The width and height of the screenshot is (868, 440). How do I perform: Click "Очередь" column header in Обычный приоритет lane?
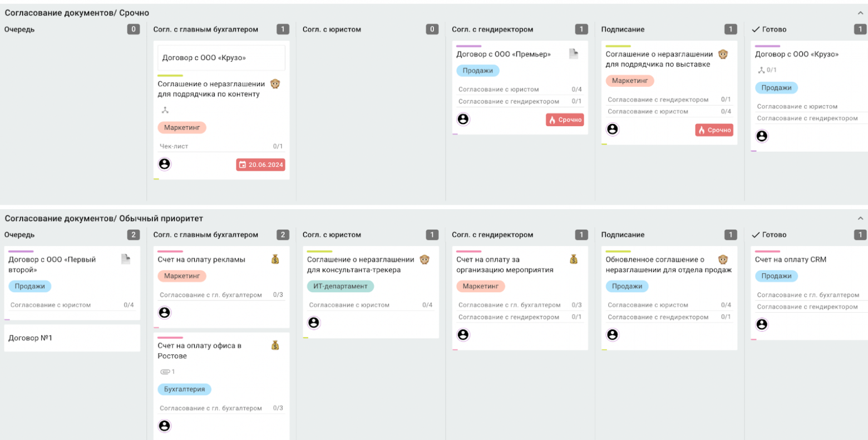coord(19,235)
